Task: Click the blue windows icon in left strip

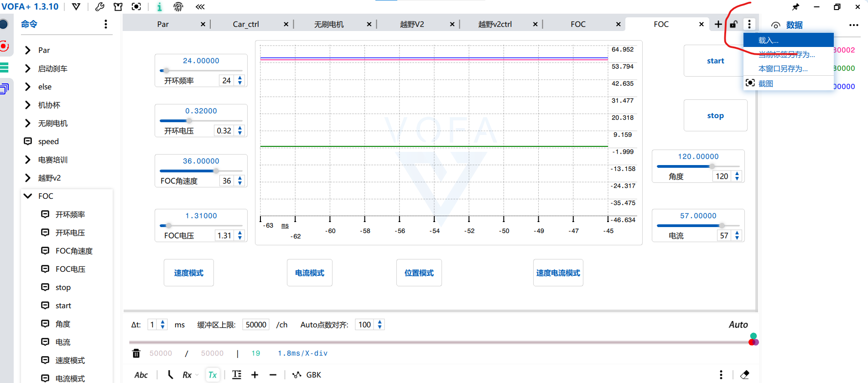Action: [x=4, y=88]
